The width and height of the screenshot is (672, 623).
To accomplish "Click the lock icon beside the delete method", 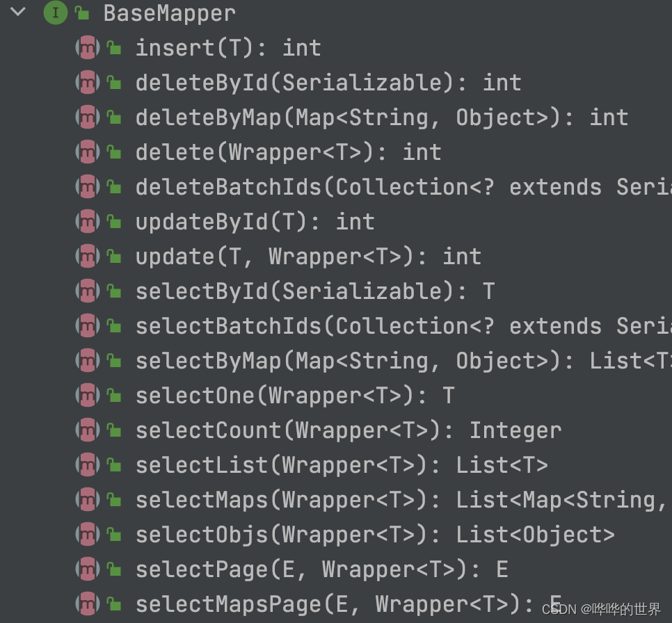I will tap(113, 152).
